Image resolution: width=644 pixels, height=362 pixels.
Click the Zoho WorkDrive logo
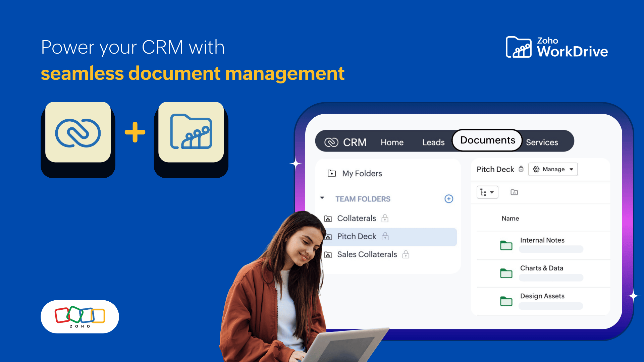(x=557, y=47)
